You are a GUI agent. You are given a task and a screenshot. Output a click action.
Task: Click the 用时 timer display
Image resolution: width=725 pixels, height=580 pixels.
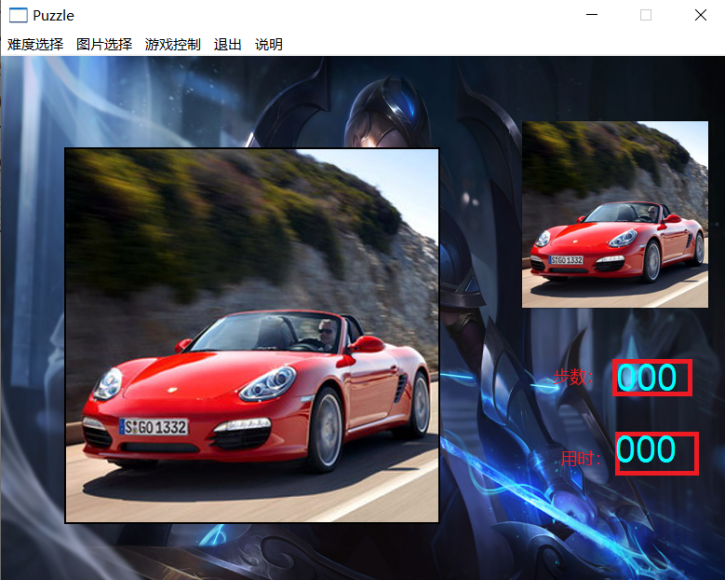pyautogui.click(x=657, y=453)
